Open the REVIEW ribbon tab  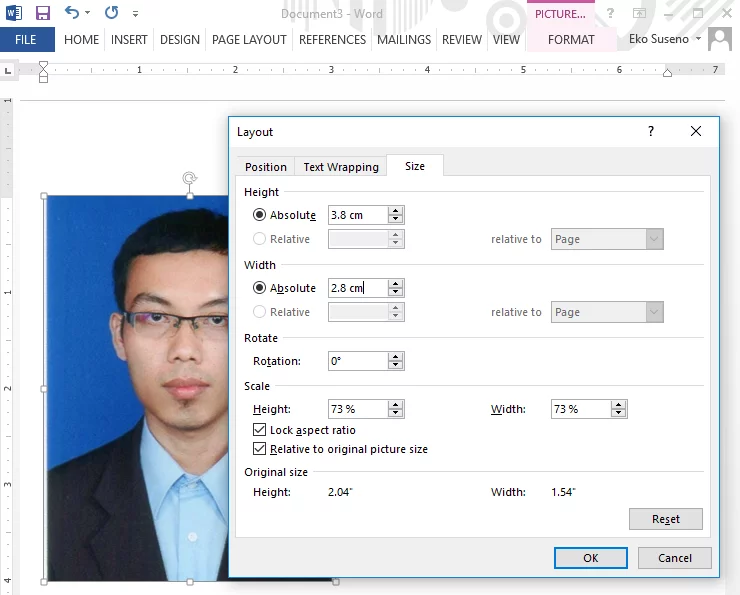462,40
